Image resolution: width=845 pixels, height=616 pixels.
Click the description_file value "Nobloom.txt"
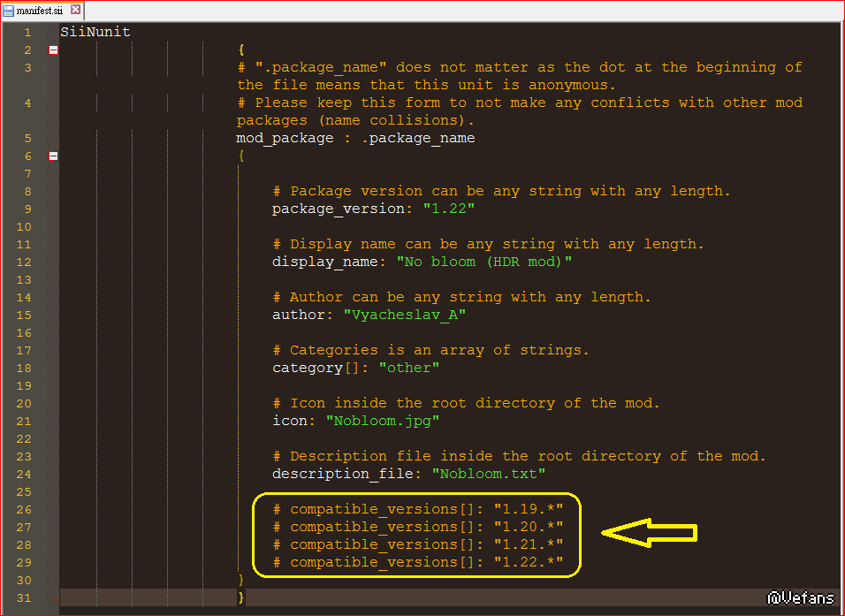[489, 474]
